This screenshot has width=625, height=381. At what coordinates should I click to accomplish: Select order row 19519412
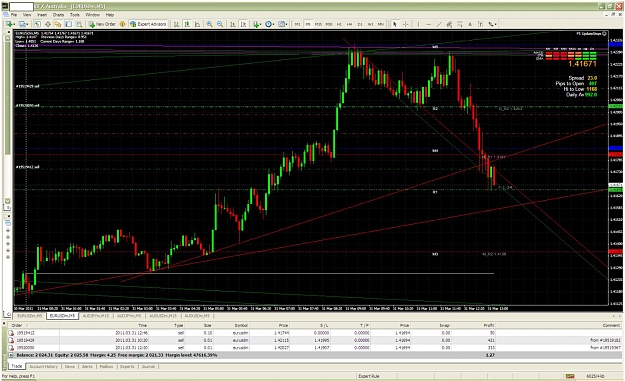coord(315,333)
